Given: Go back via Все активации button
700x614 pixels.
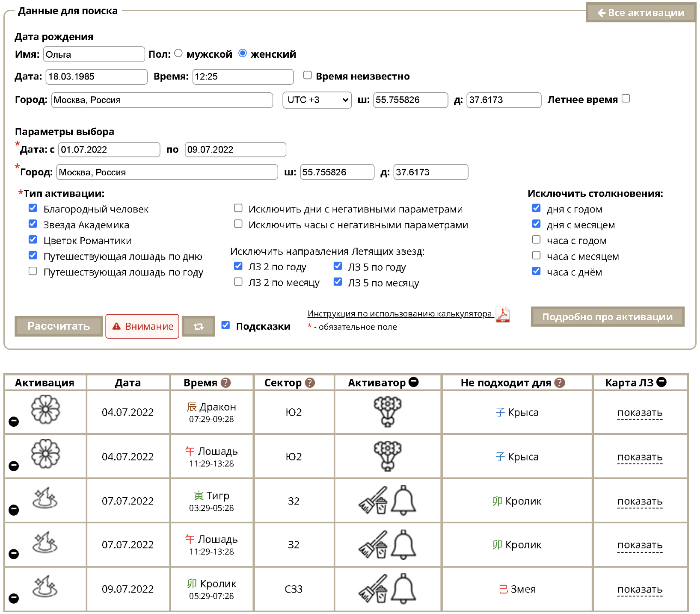Looking at the screenshot, I should click(641, 13).
